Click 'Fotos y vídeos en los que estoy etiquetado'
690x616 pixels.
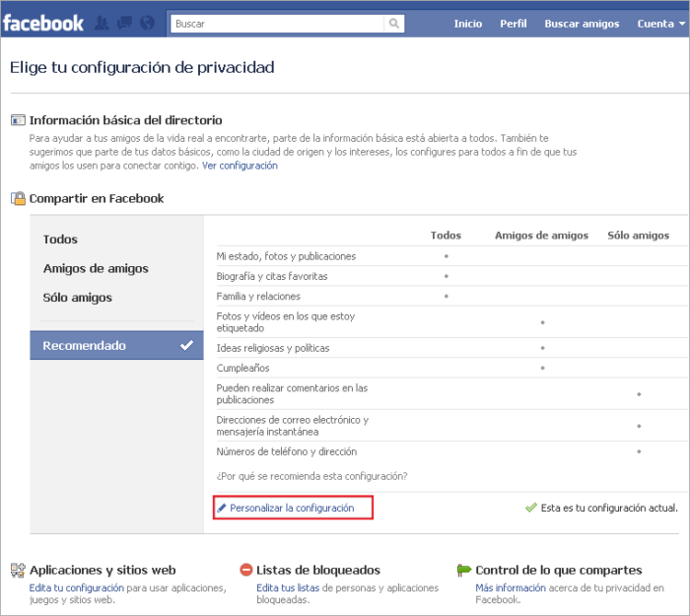[451, 322]
